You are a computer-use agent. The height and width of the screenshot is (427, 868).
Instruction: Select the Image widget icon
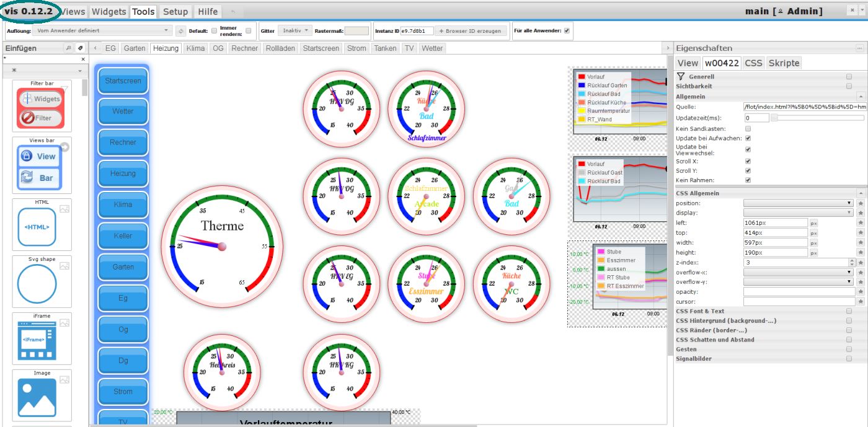[x=37, y=397]
